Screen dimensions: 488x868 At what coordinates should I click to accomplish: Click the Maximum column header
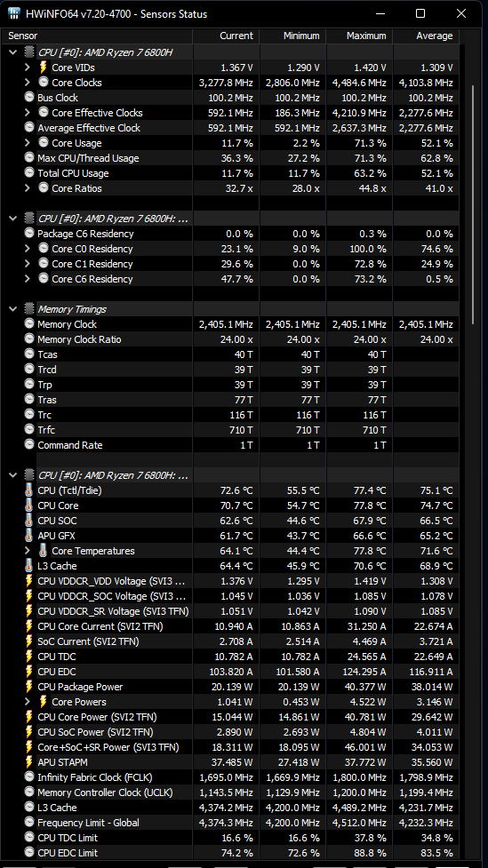point(359,36)
